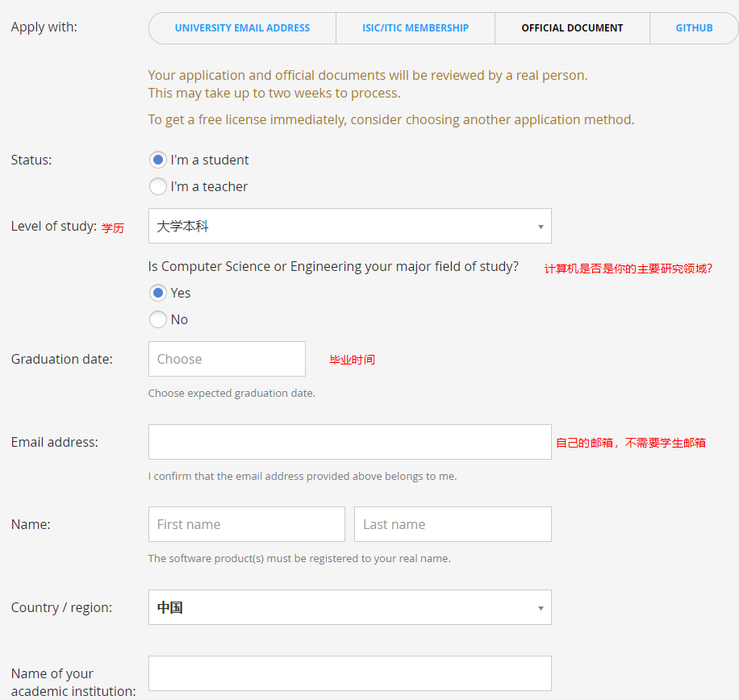This screenshot has width=739, height=700.
Task: Click the academic institution name field
Action: pyautogui.click(x=349, y=673)
